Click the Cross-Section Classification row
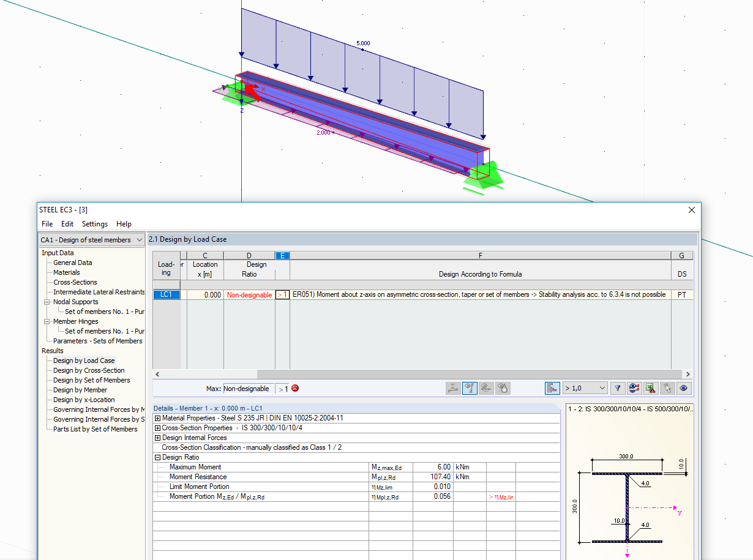The image size is (753, 560). point(356,447)
